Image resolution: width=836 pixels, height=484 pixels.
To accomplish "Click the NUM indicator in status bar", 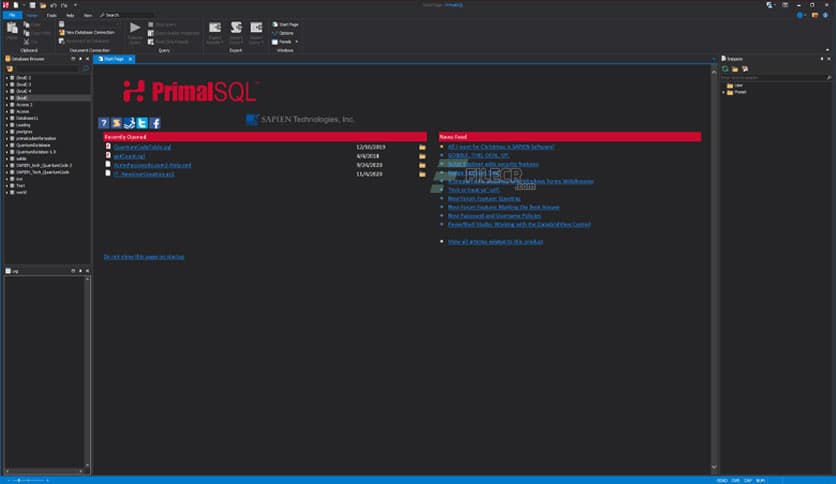I will (x=760, y=480).
